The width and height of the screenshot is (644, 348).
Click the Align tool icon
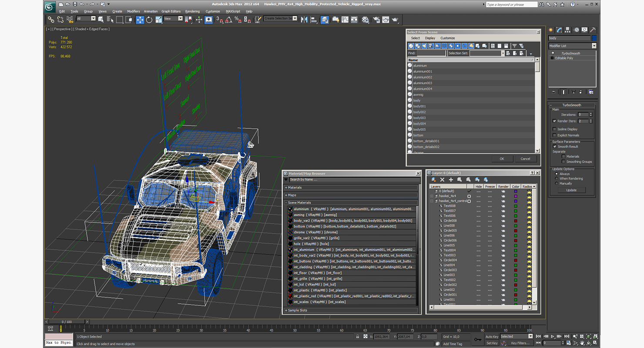pyautogui.click(x=313, y=20)
